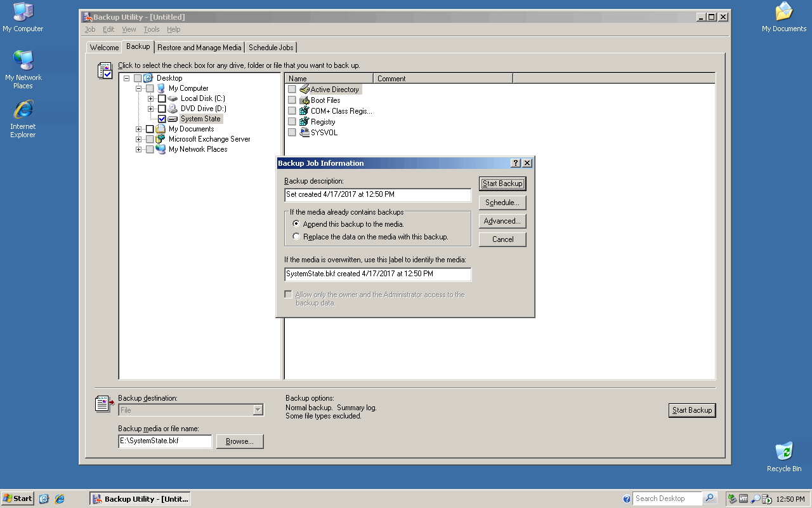Screen dimensions: 812x508
Task: Expand the DVD Drive (D:) node
Action: click(151, 109)
